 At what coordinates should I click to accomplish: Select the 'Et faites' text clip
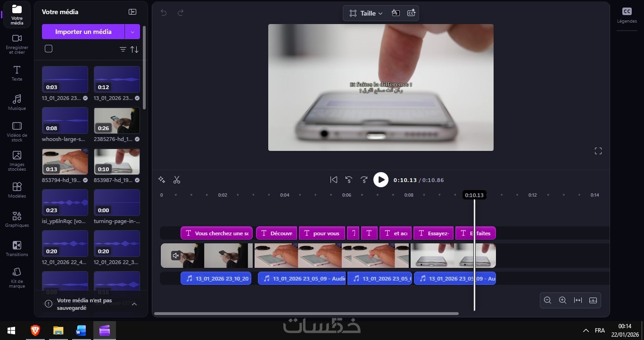click(476, 233)
